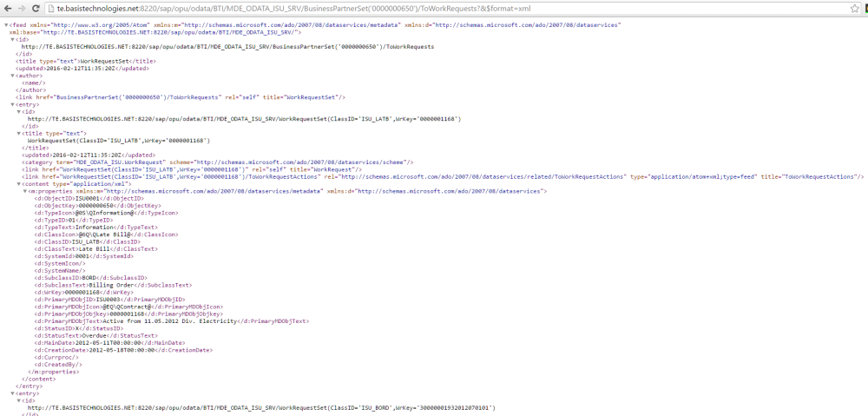Collapse the last entry element above the ISU_BORD id

tap(12, 393)
